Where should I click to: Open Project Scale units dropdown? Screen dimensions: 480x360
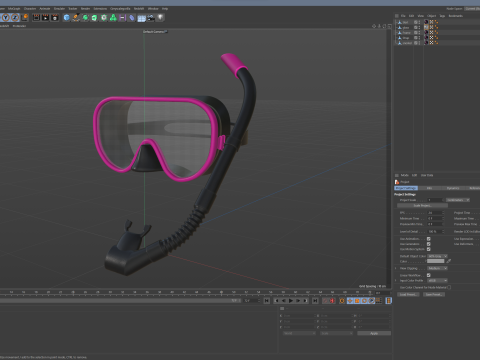pos(458,200)
